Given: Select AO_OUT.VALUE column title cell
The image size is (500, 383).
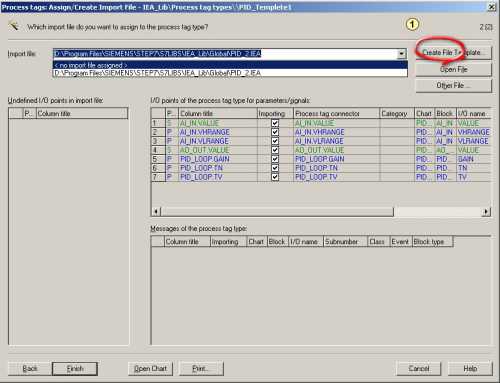Looking at the screenshot, I should 218,150.
